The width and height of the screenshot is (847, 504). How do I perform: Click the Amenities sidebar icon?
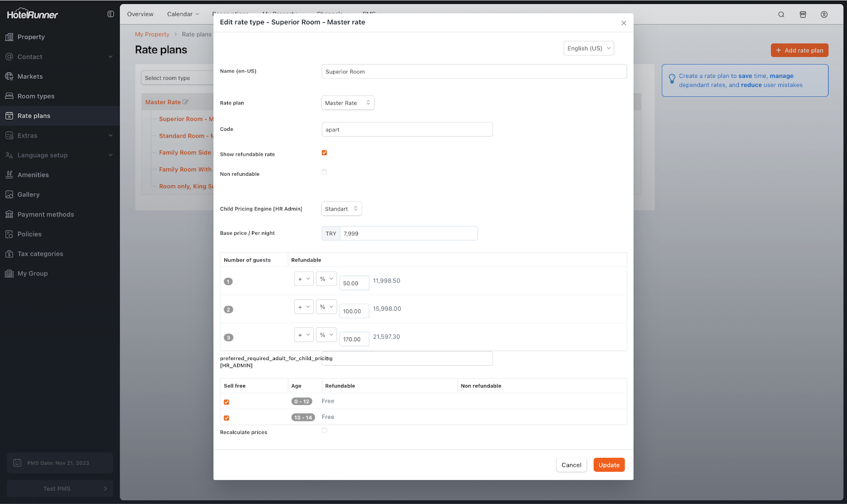click(x=9, y=175)
